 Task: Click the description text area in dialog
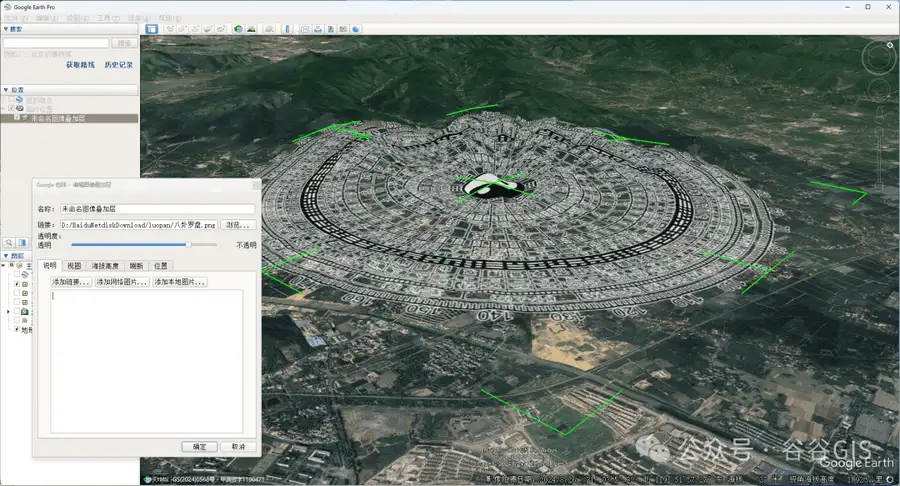146,361
